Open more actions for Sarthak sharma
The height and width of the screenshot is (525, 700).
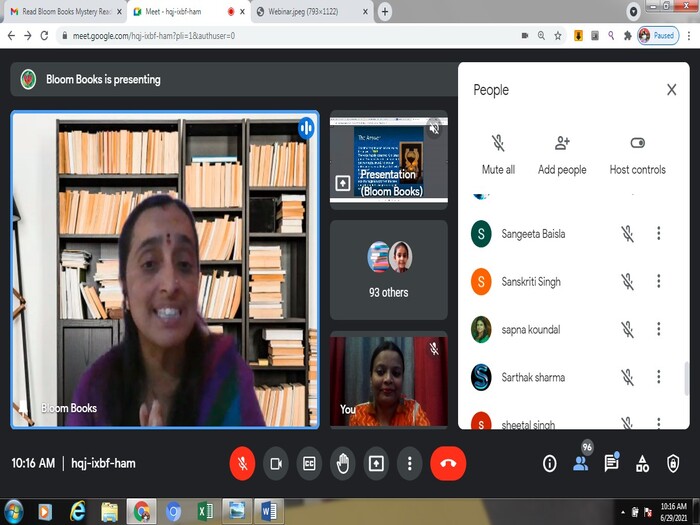point(658,377)
